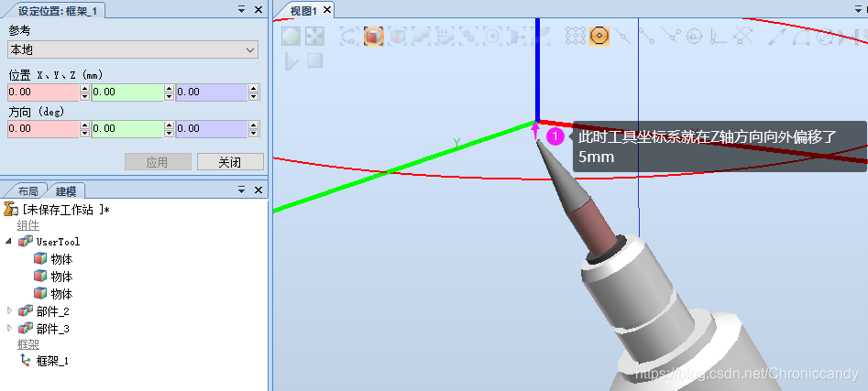Start the Point to Point measure tool
This screenshot has width=868, height=391.
pos(776,36)
